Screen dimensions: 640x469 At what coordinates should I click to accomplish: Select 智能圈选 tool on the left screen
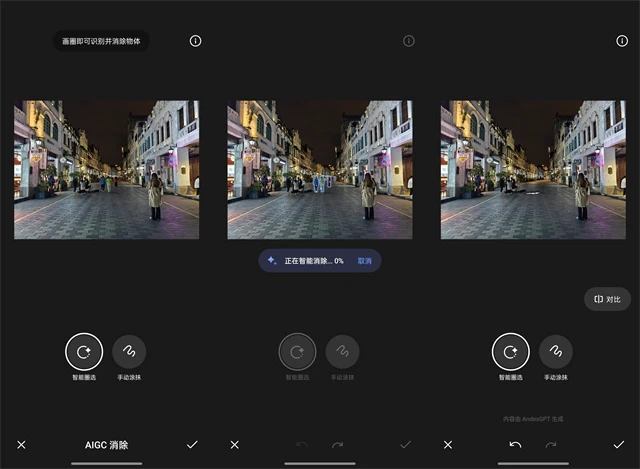tap(84, 351)
